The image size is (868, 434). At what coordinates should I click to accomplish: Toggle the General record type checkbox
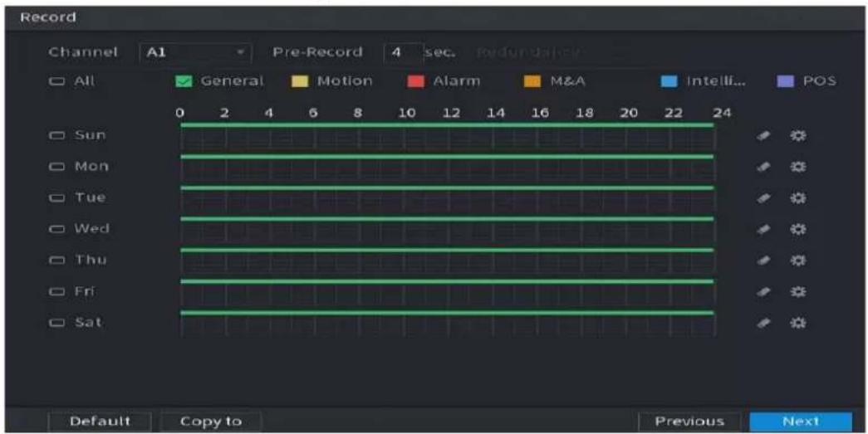pyautogui.click(x=184, y=82)
